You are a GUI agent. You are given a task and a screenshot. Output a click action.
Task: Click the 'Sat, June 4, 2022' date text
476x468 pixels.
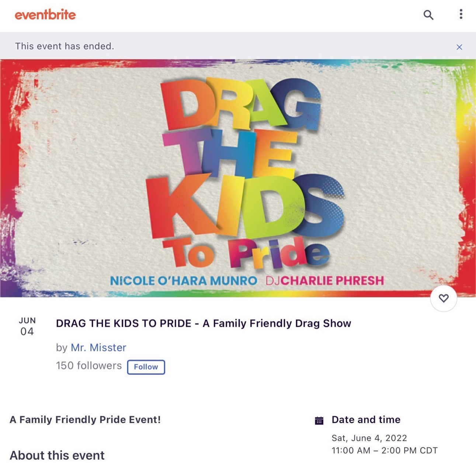point(369,438)
